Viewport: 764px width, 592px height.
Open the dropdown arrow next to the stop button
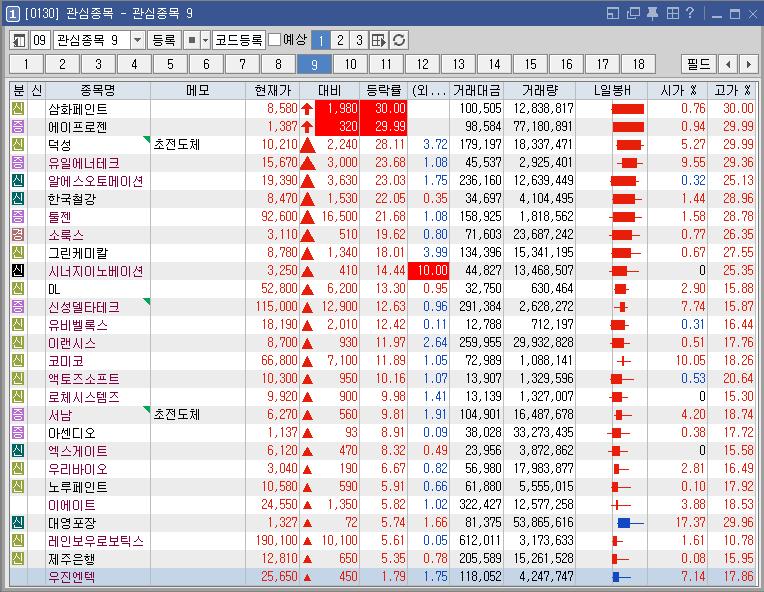206,40
